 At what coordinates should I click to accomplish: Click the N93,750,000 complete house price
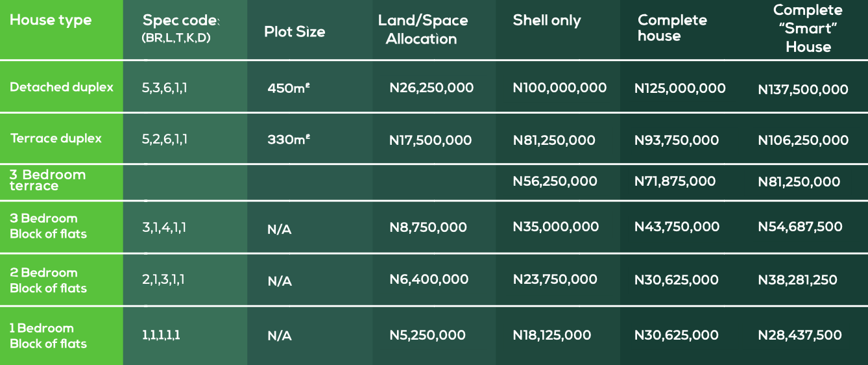pyautogui.click(x=677, y=140)
